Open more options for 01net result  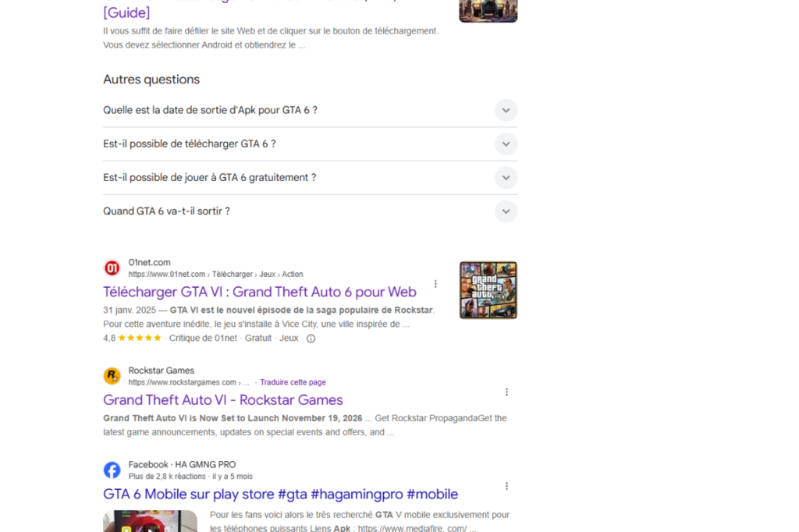tap(435, 284)
